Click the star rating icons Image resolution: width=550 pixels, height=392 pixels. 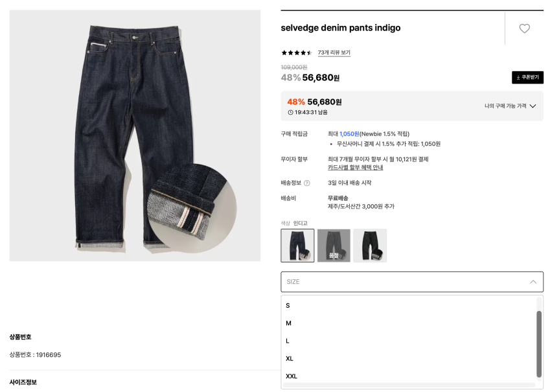(297, 53)
